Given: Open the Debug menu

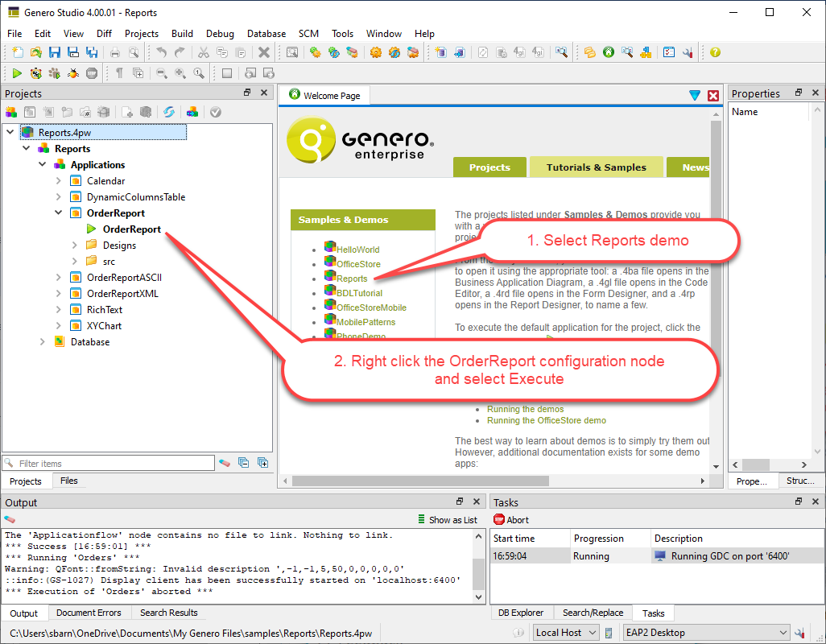Looking at the screenshot, I should click(220, 33).
